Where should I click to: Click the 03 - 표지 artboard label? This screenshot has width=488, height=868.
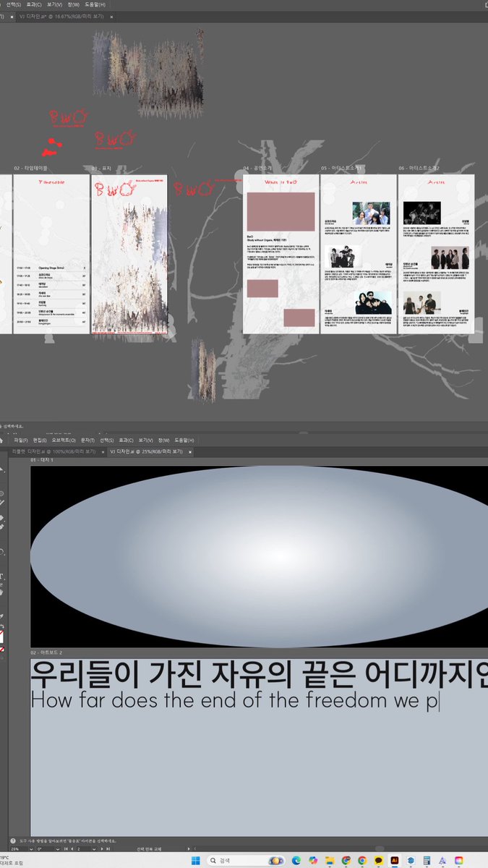(101, 169)
